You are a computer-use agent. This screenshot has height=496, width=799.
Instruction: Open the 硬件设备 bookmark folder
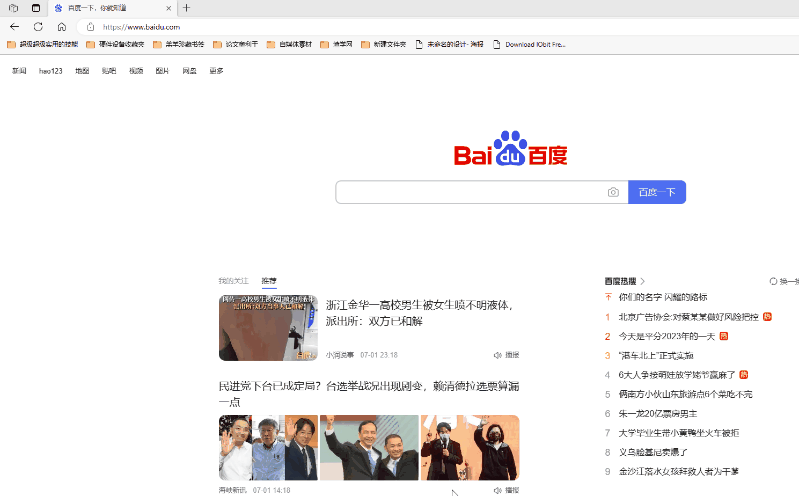click(x=115, y=44)
